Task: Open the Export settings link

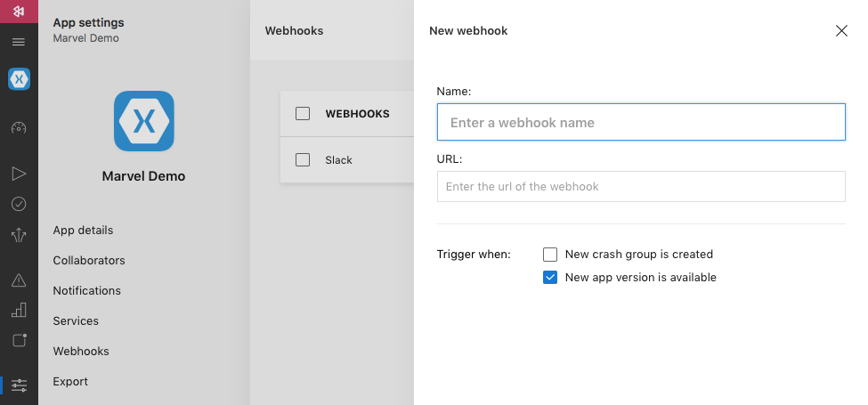Action: 70,382
